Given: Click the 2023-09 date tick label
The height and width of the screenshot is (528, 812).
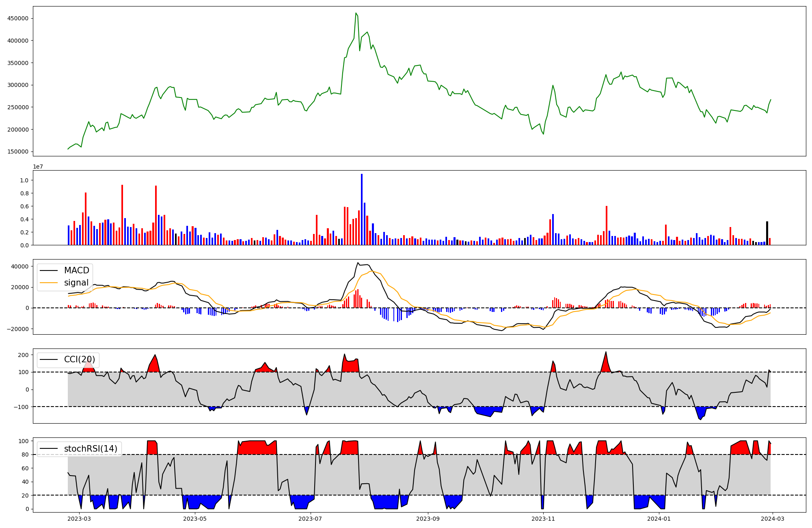Looking at the screenshot, I should coord(428,519).
